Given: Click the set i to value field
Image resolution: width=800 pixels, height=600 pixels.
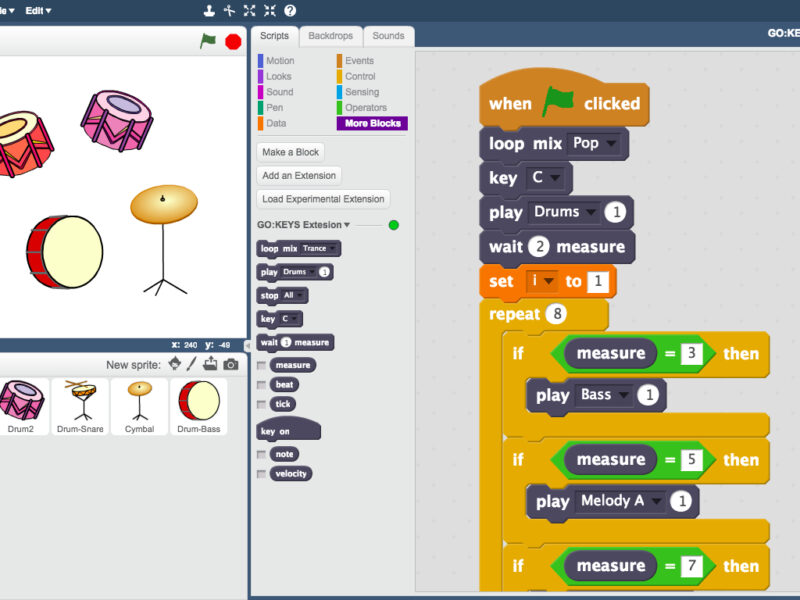Looking at the screenshot, I should pos(598,282).
